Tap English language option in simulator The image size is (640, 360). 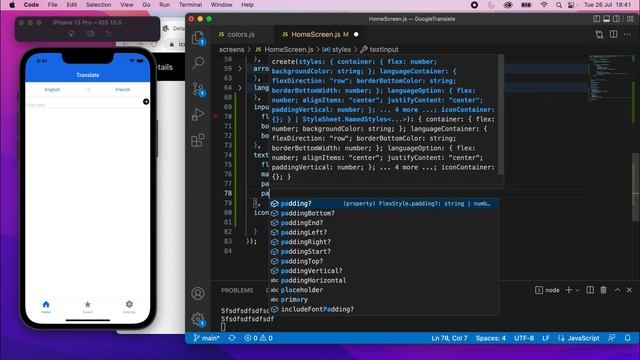click(x=52, y=89)
